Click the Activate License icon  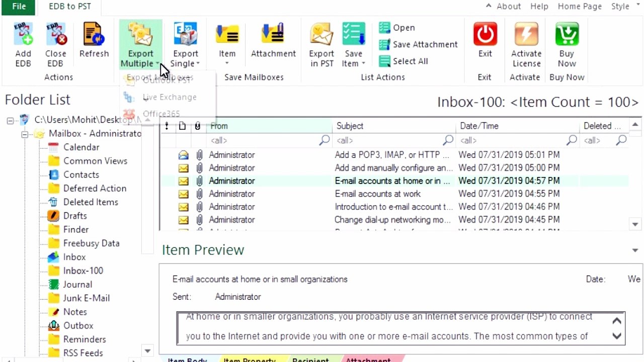click(x=526, y=34)
